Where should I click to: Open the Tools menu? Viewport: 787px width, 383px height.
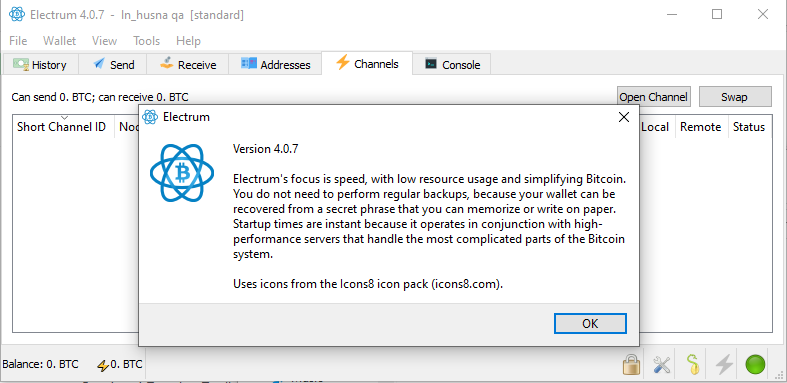[147, 41]
